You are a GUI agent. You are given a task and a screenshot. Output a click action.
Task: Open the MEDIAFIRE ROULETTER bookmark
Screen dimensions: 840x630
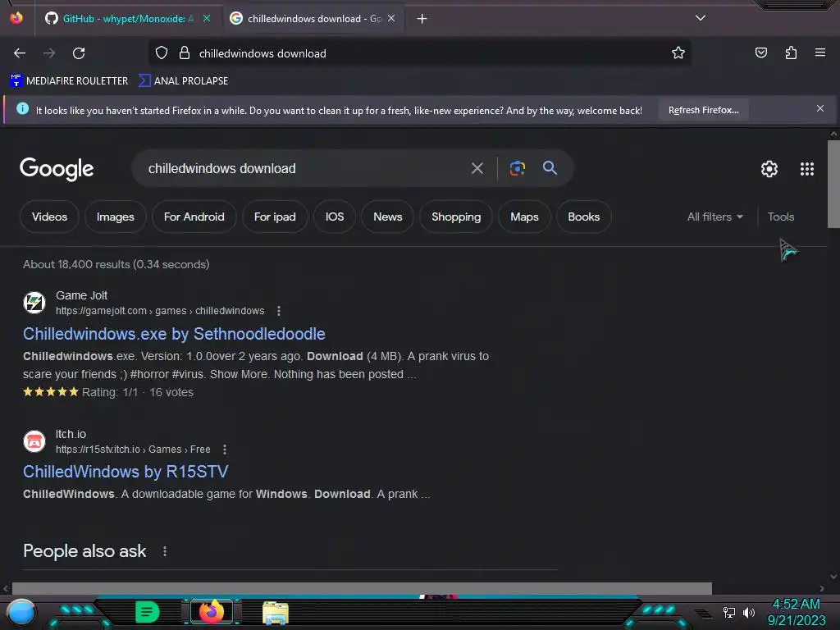(x=69, y=81)
